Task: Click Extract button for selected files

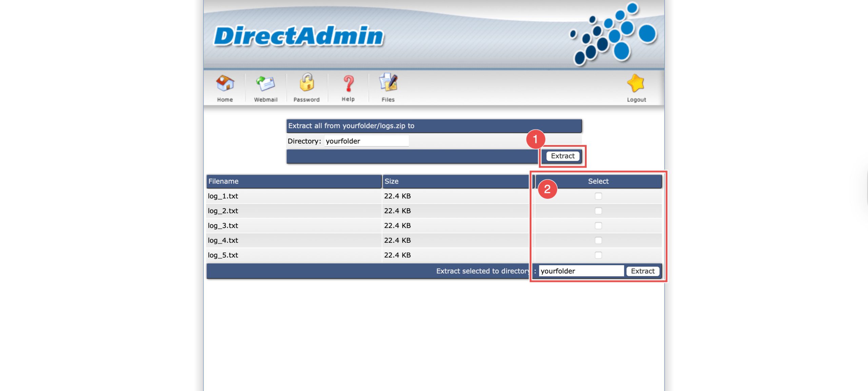Action: 643,271
